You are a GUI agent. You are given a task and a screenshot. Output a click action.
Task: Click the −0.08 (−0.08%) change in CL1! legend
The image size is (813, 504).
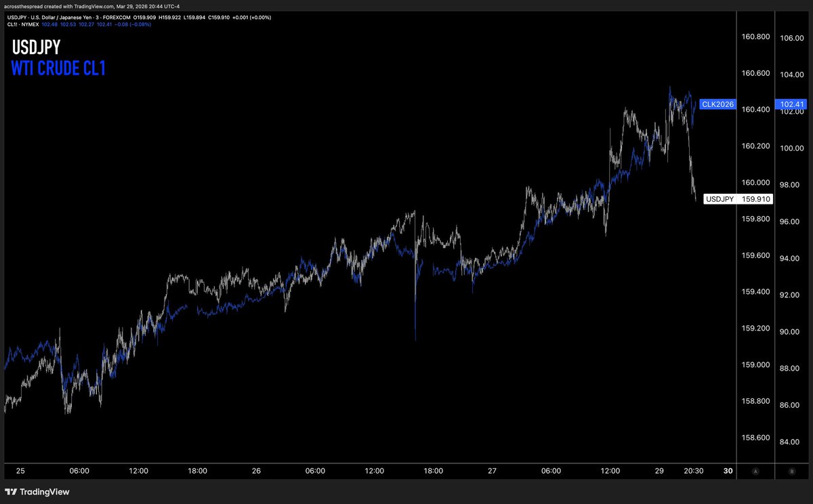point(133,24)
